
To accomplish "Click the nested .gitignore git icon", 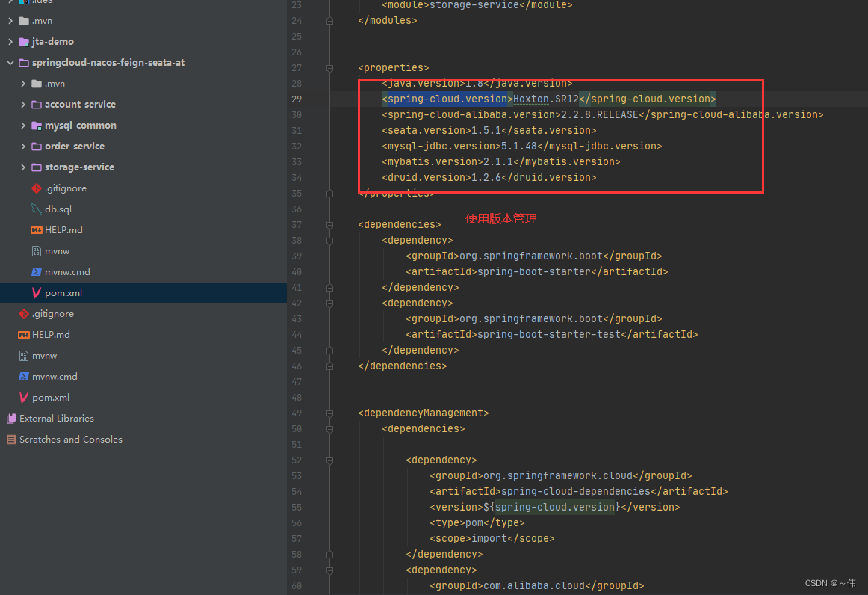I will [37, 188].
